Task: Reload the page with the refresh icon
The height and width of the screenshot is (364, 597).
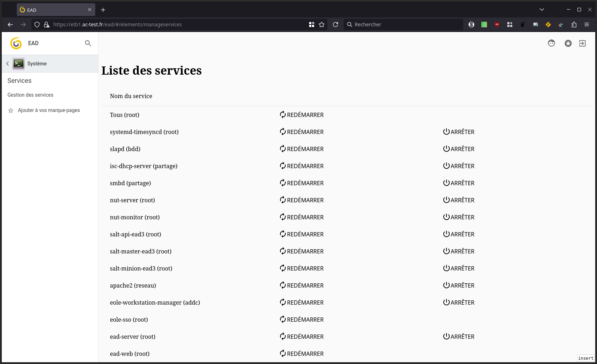Action: point(336,25)
